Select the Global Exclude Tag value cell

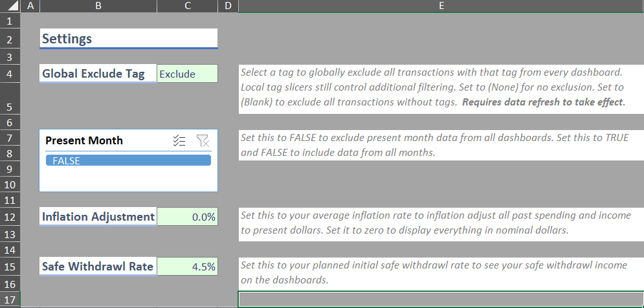[x=187, y=74]
